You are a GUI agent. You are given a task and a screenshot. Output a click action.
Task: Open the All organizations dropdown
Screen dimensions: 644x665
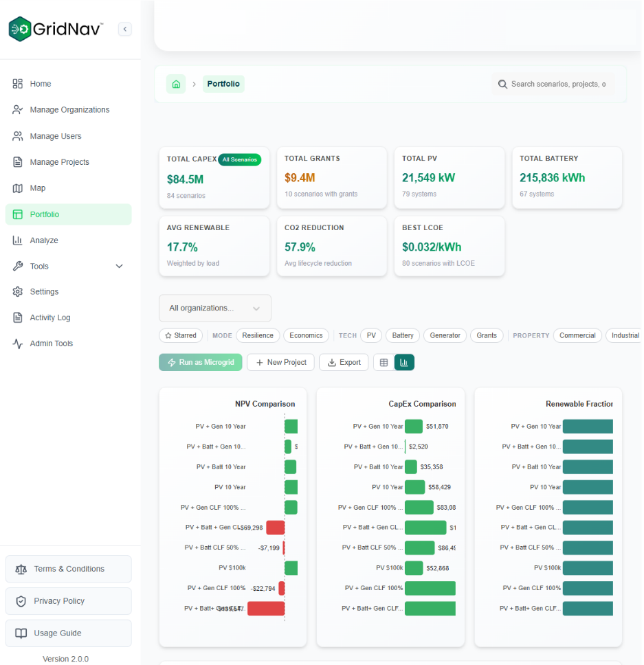coord(214,308)
